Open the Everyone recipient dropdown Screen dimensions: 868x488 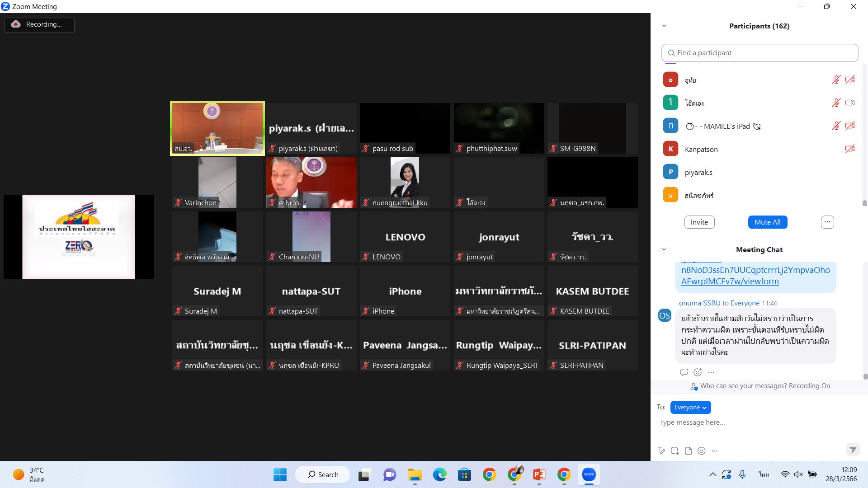(x=690, y=408)
